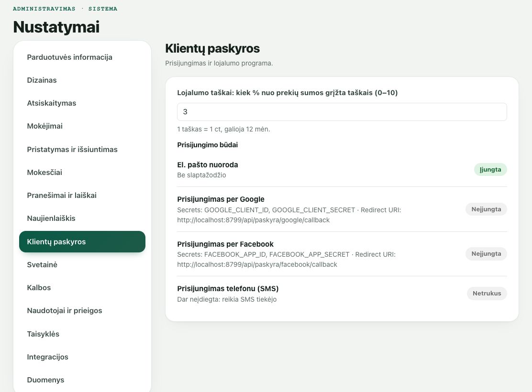Go to Dizainas settings
The image size is (532, 392).
click(x=82, y=80)
